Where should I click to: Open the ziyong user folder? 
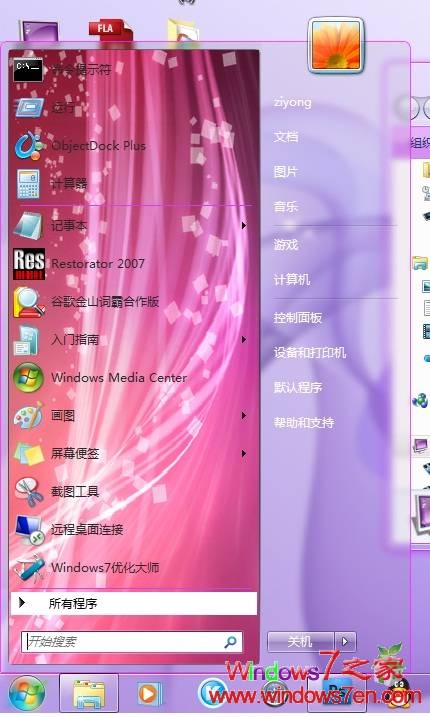293,102
